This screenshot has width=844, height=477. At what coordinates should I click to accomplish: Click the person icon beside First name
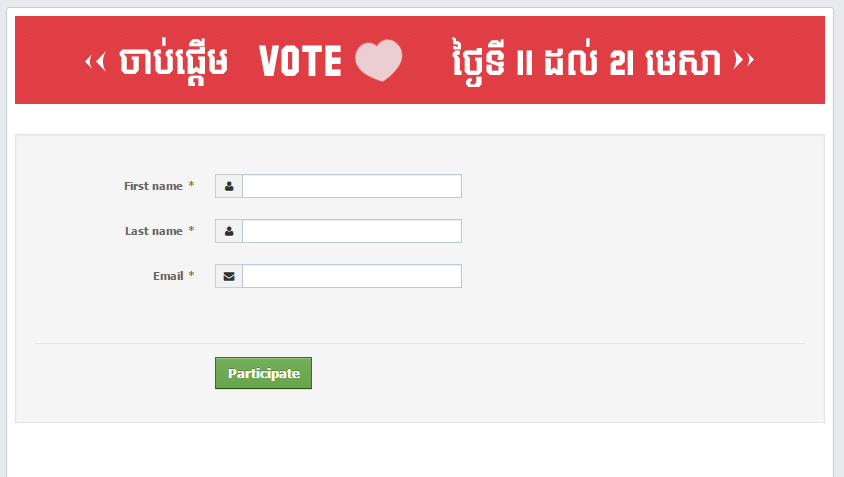tap(229, 186)
